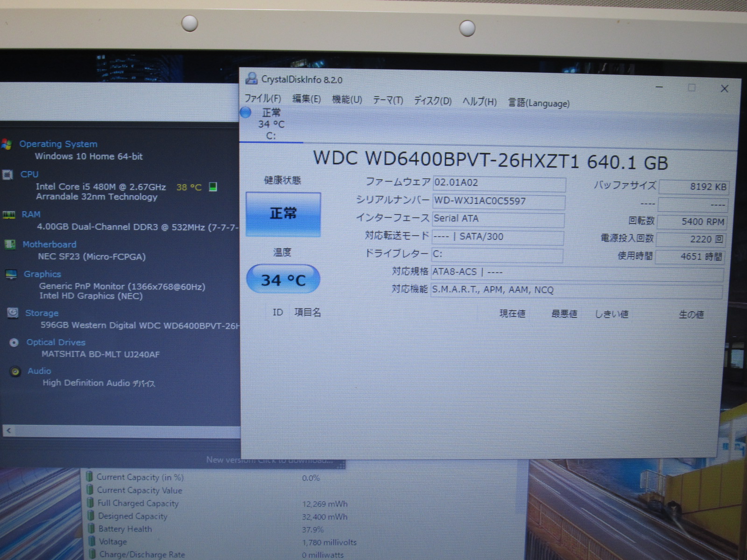747x560 pixels.
Task: Click the Optical Drives disc icon
Action: pyautogui.click(x=14, y=343)
